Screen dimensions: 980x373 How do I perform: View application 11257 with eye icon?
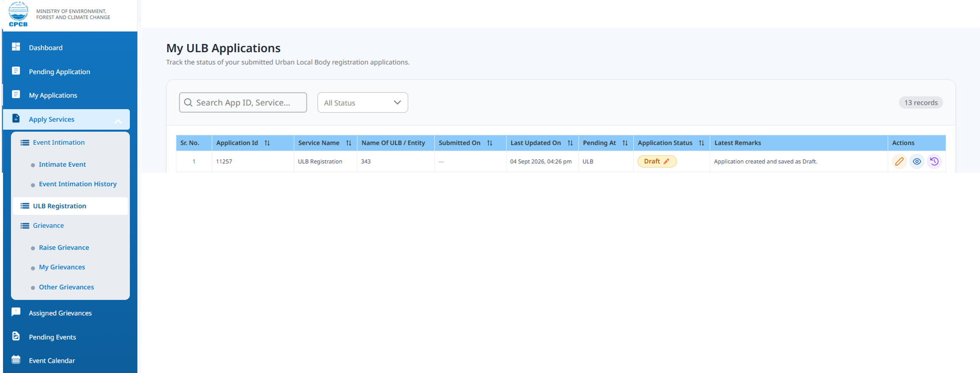point(917,161)
